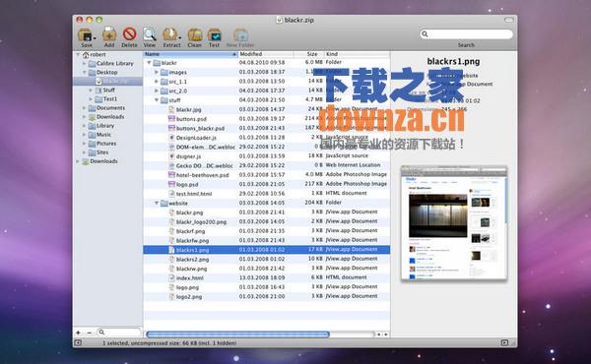Image resolution: width=591 pixels, height=364 pixels.
Task: Click the hotel-beethoven.psd file icon
Action: pos(171,175)
